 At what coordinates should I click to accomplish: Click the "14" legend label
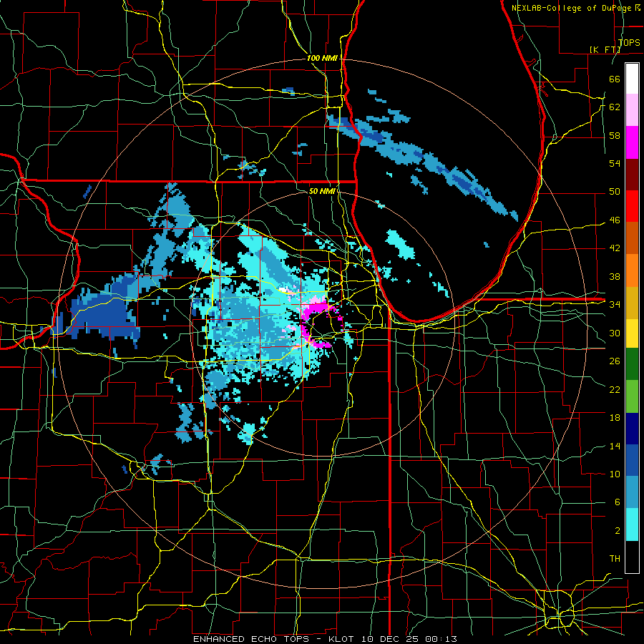coord(615,446)
